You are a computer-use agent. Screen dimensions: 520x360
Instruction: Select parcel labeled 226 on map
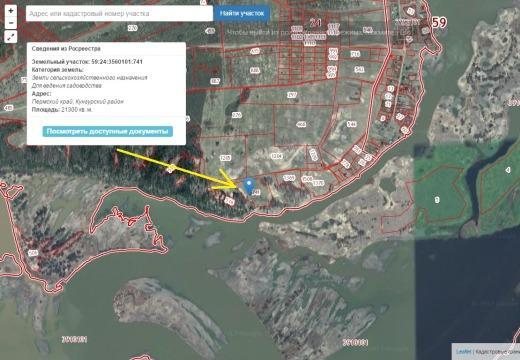click(236, 115)
